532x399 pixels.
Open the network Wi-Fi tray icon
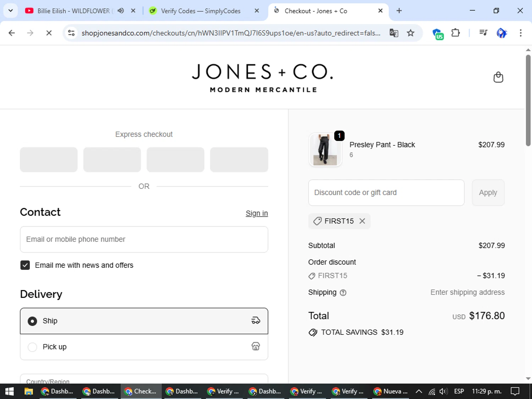(x=432, y=392)
